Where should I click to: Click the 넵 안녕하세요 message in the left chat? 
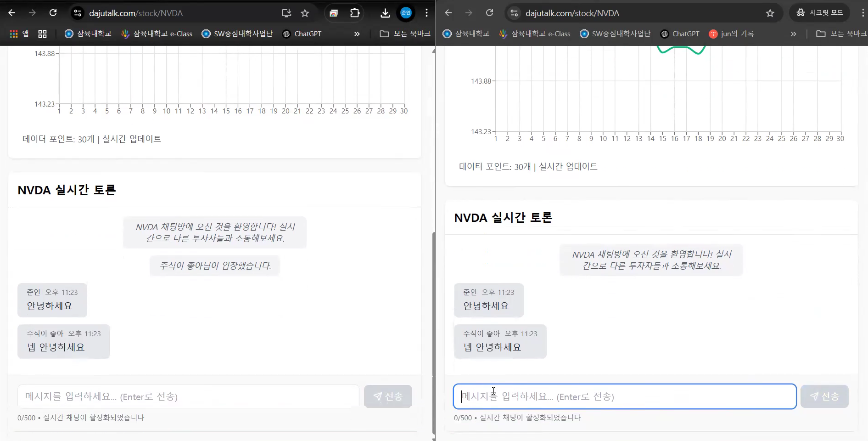(63, 341)
